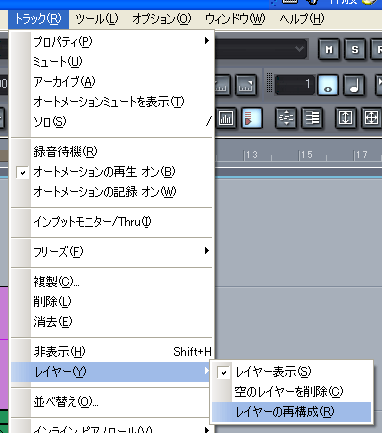This screenshot has width=382, height=433.
Task: Open the dark toolbar dropdown chevron
Action: [x=299, y=49]
